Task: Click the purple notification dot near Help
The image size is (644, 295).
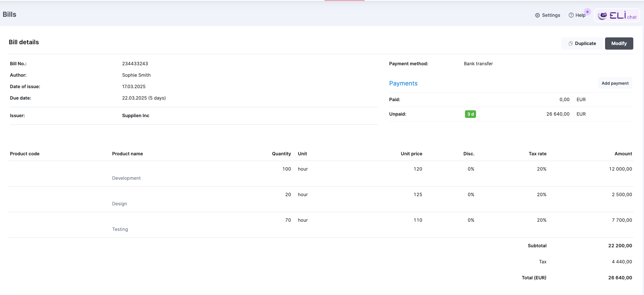Action: click(588, 12)
